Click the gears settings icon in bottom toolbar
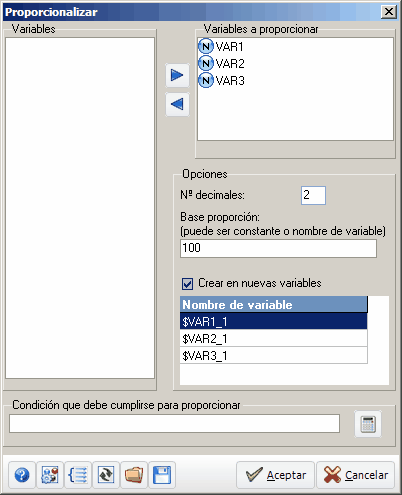 pyautogui.click(x=50, y=475)
